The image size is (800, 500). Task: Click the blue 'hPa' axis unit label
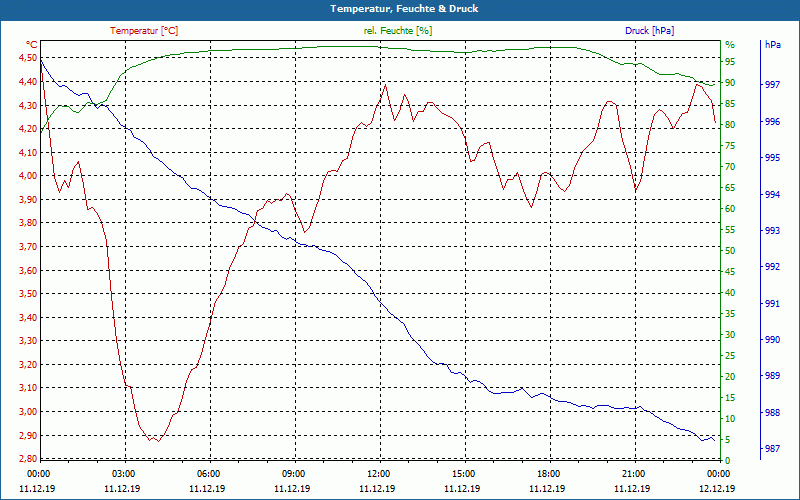coord(772,44)
